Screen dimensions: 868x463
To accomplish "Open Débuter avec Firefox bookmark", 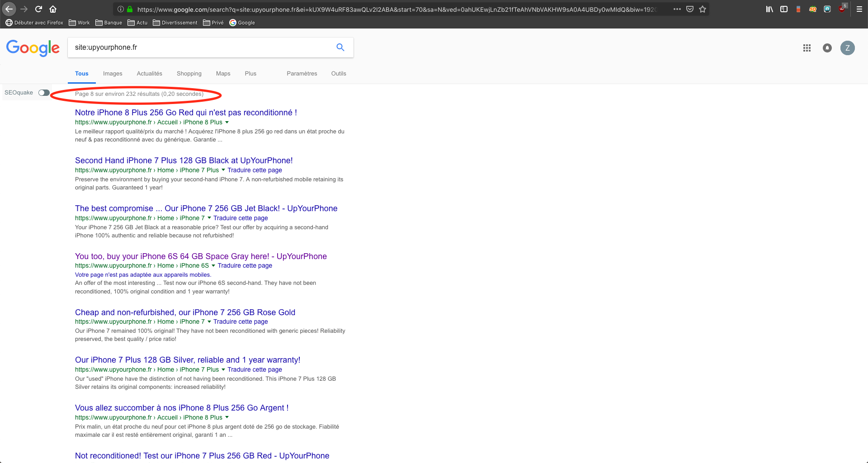I will (34, 23).
